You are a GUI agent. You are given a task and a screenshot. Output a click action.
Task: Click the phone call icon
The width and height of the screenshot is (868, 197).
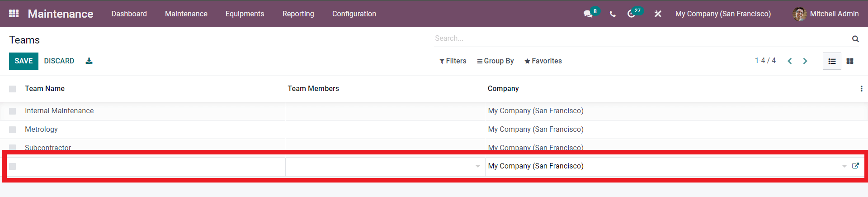coord(613,14)
